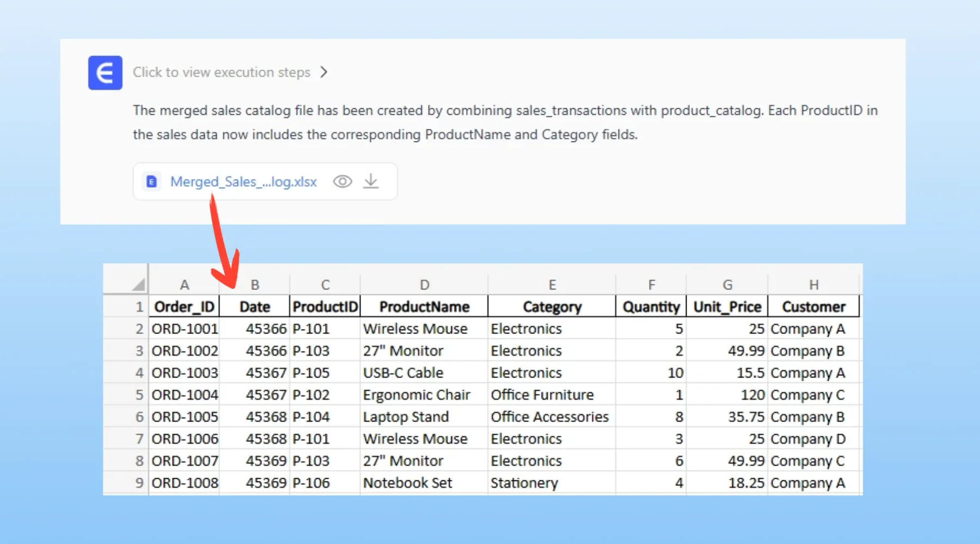The image size is (980, 544).
Task: Expand execution steps with the chevron arrow
Action: pyautogui.click(x=324, y=72)
